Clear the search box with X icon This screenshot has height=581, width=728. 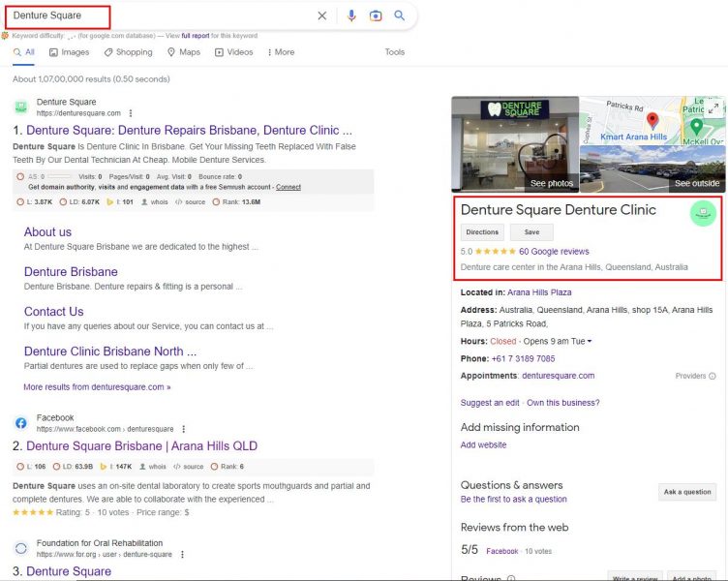pos(322,15)
